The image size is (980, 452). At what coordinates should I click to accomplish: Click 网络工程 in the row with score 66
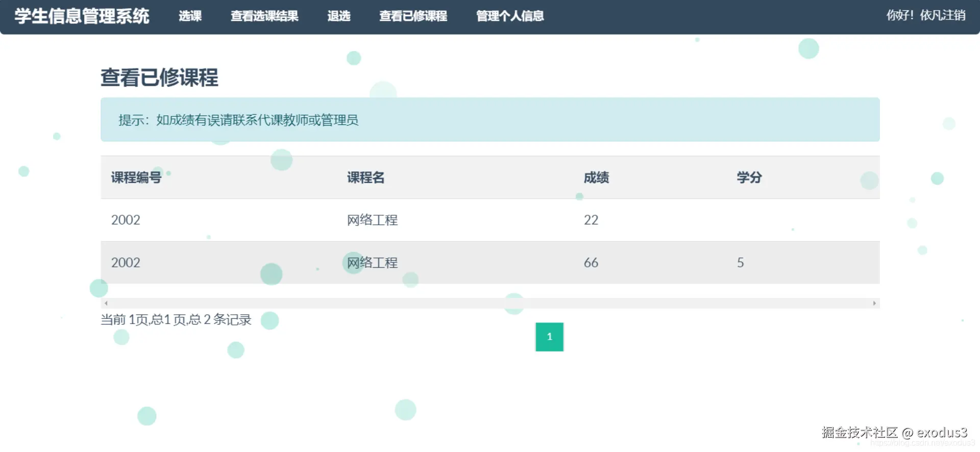[x=373, y=263]
